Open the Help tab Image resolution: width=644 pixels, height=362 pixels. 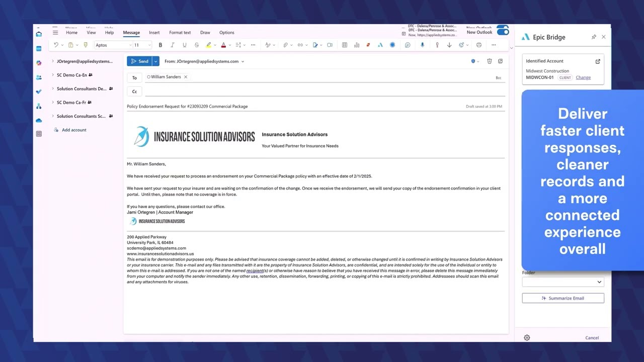(x=109, y=33)
